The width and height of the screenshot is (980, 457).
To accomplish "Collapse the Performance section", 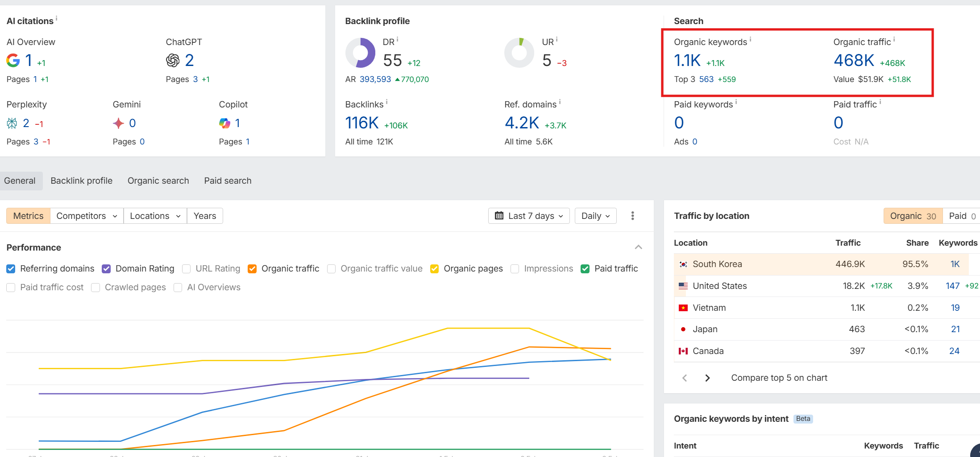I will pos(639,247).
